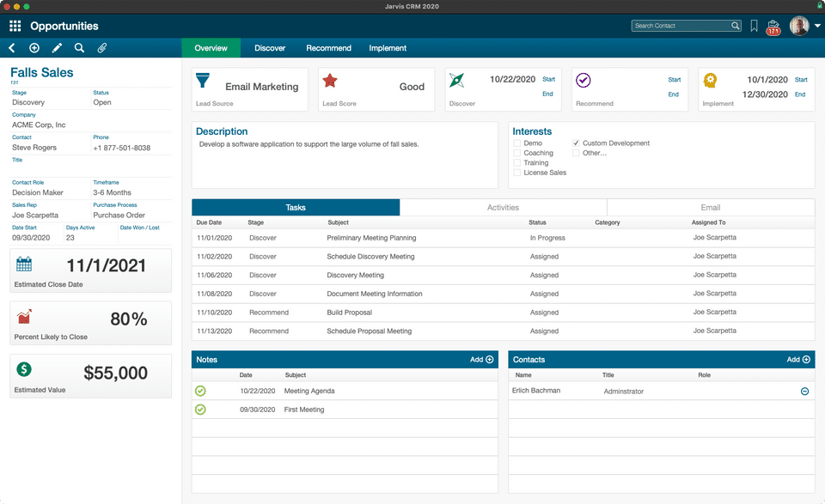Toggle the License Sales interest checkbox
825x504 pixels.
tap(517, 173)
